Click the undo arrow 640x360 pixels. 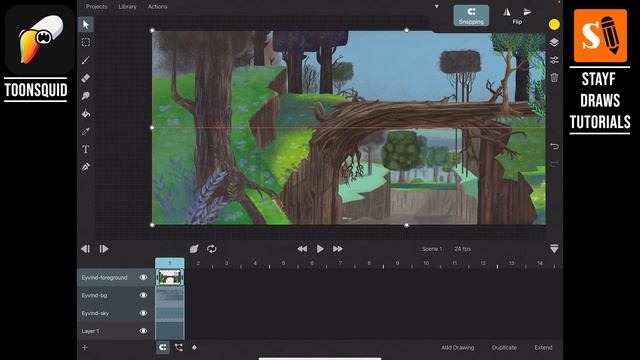(x=554, y=146)
